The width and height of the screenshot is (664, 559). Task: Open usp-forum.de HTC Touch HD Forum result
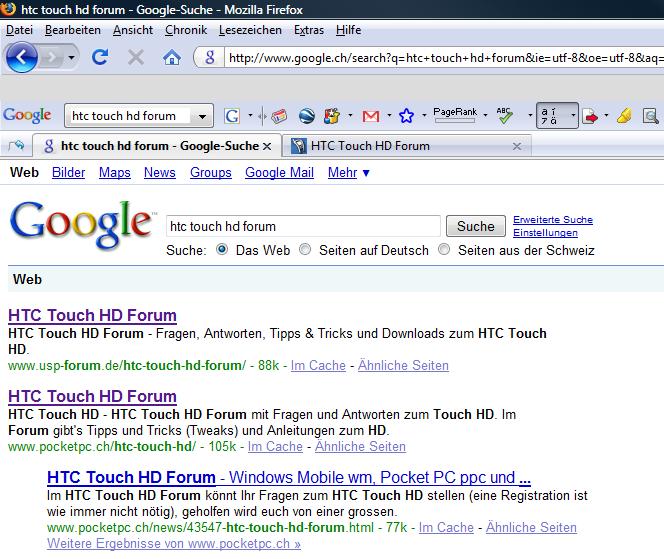[x=92, y=316]
